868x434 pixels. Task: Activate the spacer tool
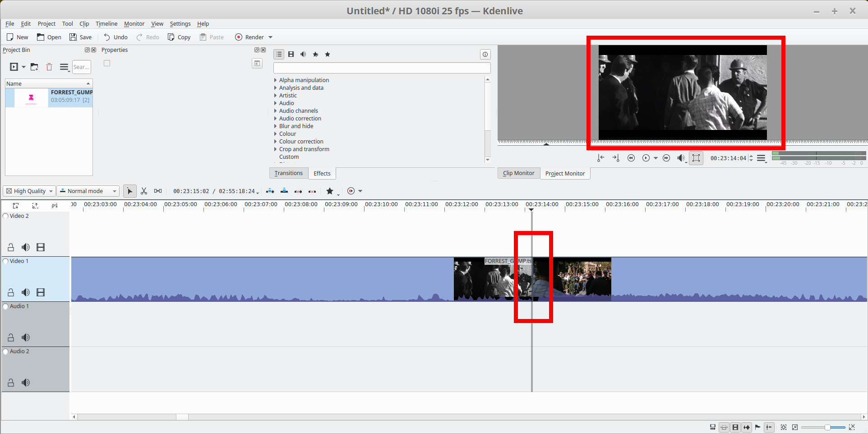click(x=158, y=191)
